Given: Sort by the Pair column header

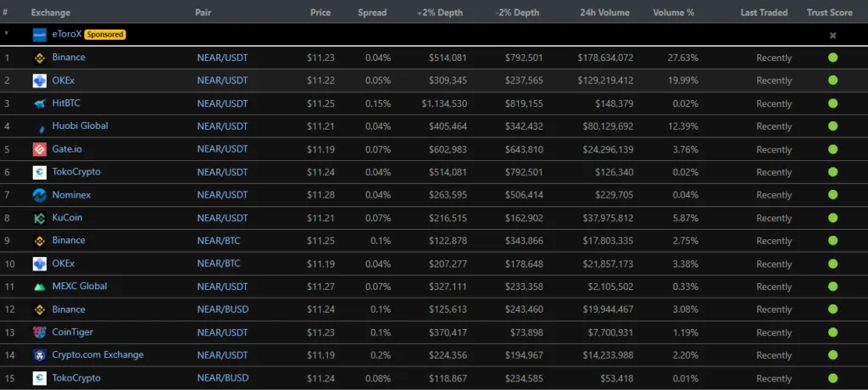Looking at the screenshot, I should [x=203, y=12].
